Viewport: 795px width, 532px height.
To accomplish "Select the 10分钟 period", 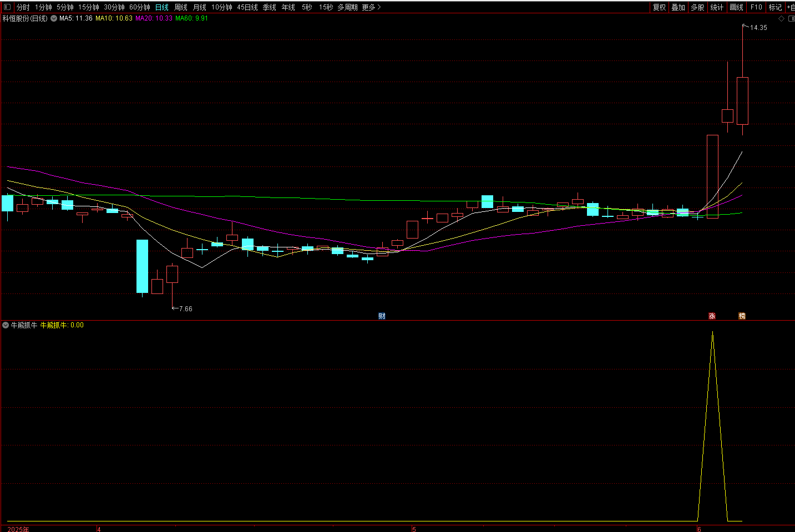I will (x=221, y=7).
